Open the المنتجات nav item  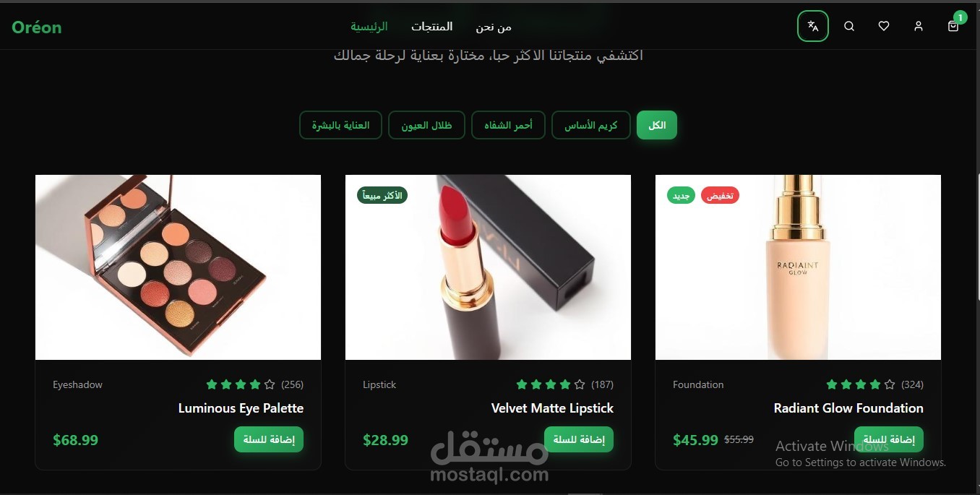point(432,27)
